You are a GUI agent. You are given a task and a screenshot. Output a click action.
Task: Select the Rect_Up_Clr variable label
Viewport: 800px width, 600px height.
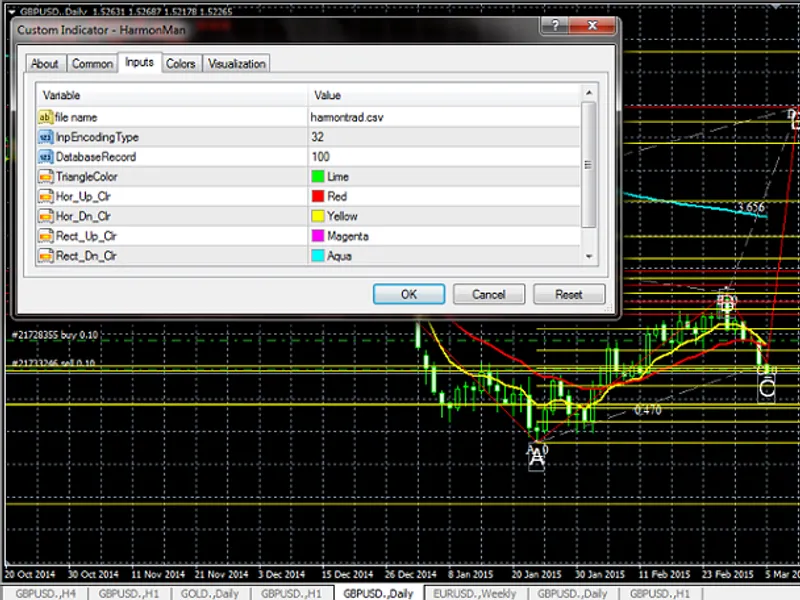click(86, 236)
